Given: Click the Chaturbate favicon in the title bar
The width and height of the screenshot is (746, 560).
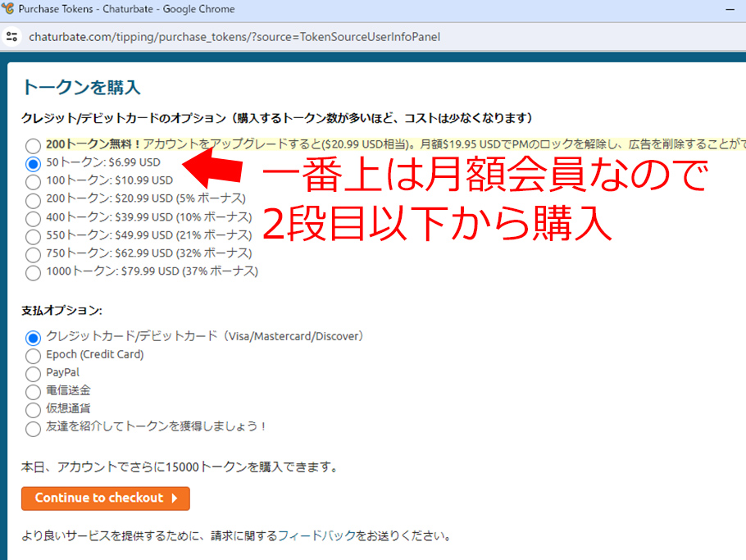Looking at the screenshot, I should pos(7,8).
